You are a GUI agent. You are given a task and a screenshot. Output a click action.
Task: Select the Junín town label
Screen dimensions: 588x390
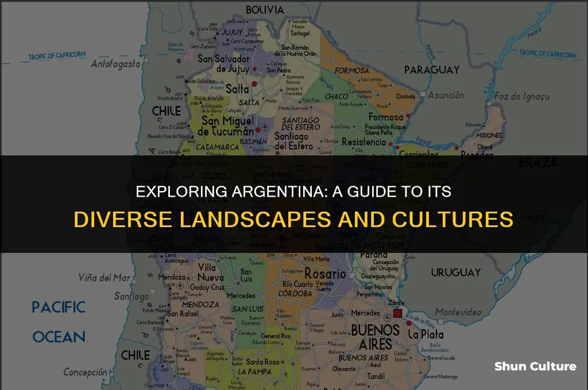pos(338,315)
